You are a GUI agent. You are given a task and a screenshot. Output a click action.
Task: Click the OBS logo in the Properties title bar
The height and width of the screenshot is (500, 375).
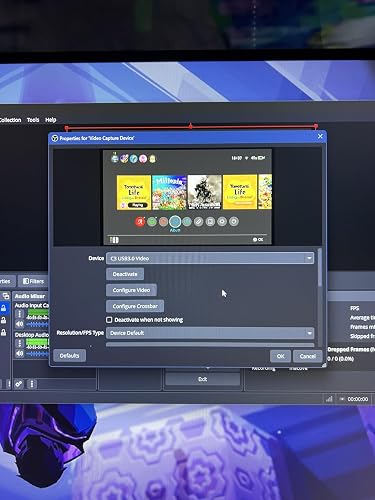[x=55, y=138]
